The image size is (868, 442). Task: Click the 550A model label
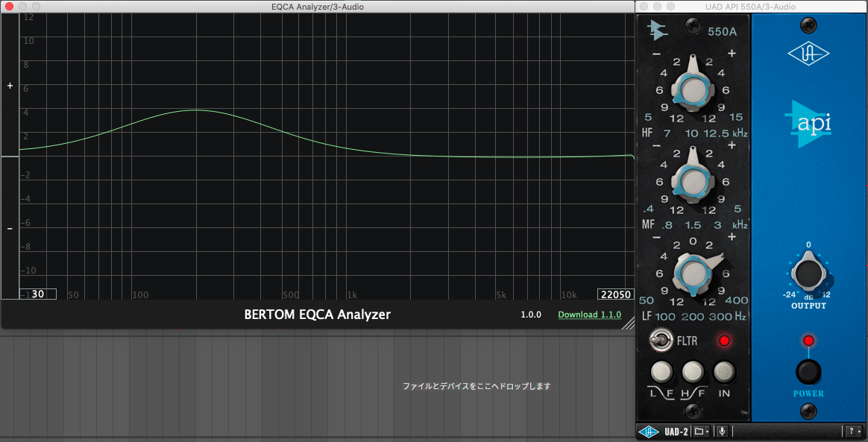point(722,31)
